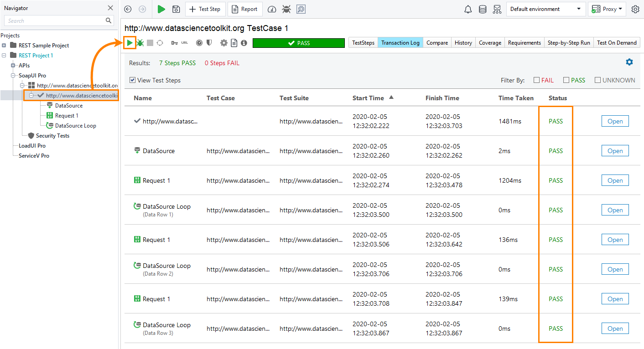The image size is (644, 349).
Task: Open the document report icon in test case toolbar
Action: [234, 43]
